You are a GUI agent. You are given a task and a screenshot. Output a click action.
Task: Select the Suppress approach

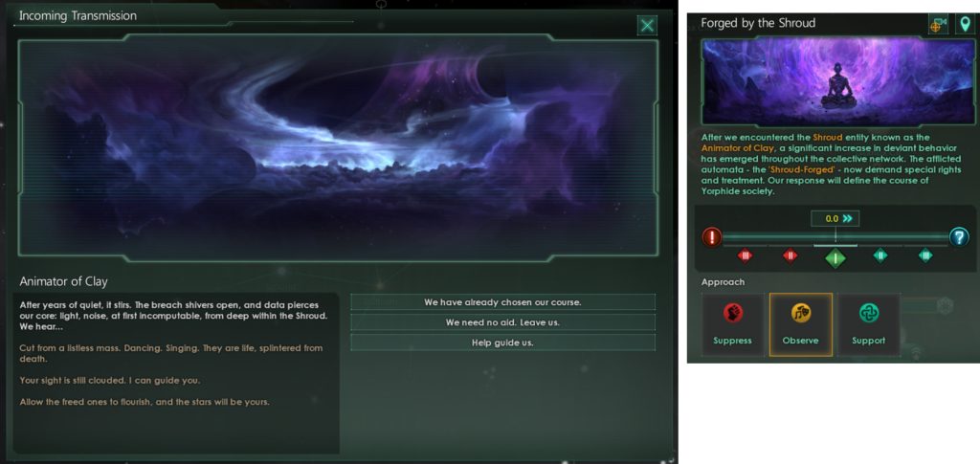pos(732,324)
